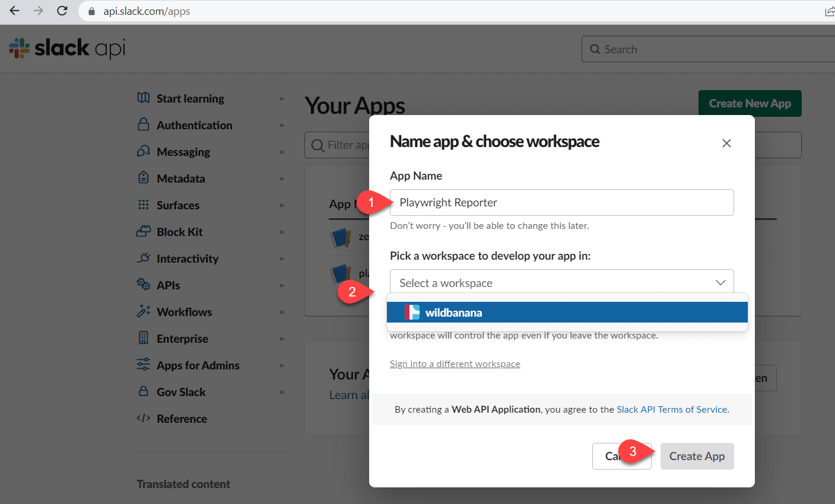Click the Surfaces grid icon
The height and width of the screenshot is (504, 835).
143,205
